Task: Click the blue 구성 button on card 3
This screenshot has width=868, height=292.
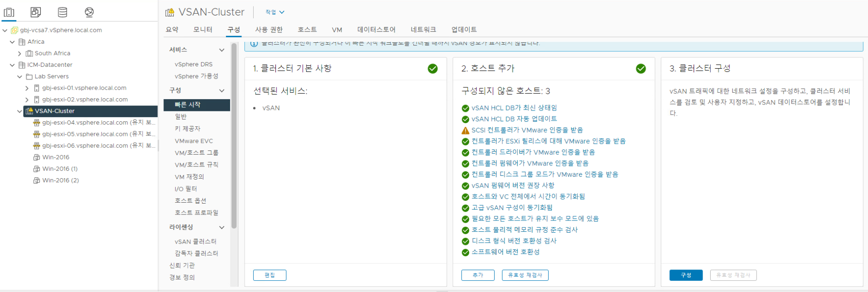Action: (686, 275)
